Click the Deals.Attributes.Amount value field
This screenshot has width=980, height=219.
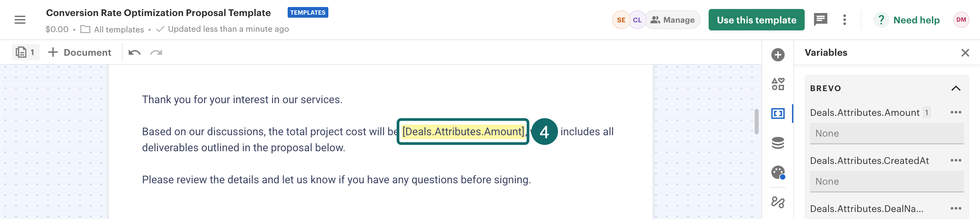[x=886, y=134]
